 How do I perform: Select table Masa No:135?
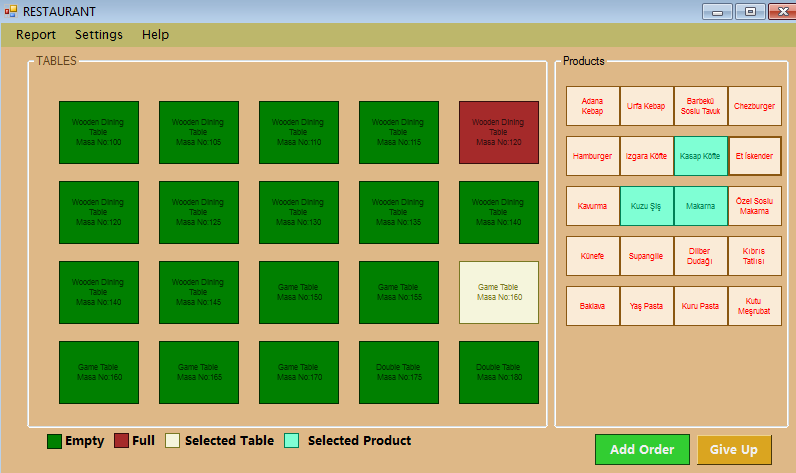[399, 213]
